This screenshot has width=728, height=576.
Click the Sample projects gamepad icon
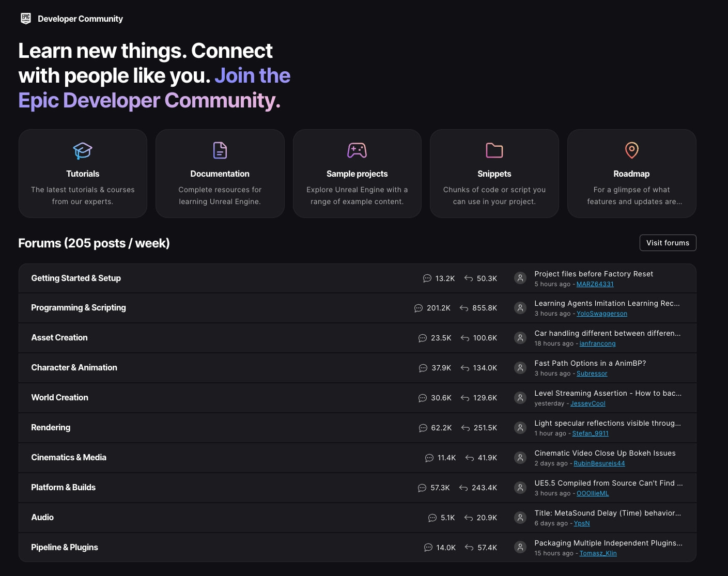pos(357,150)
